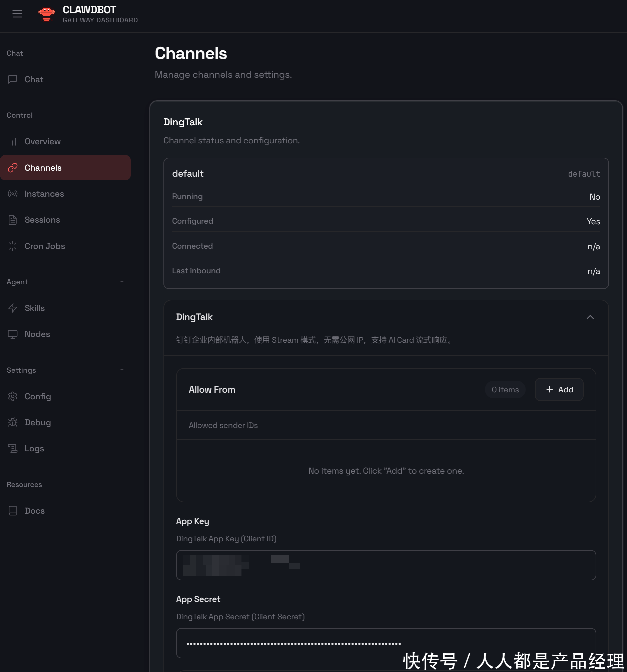Collapse the Chat sidebar section

(x=122, y=53)
